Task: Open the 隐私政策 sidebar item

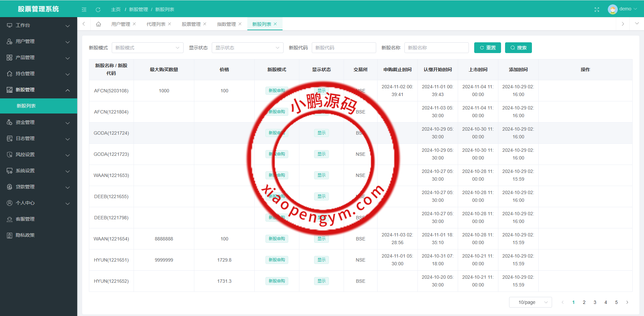Action: click(25, 235)
